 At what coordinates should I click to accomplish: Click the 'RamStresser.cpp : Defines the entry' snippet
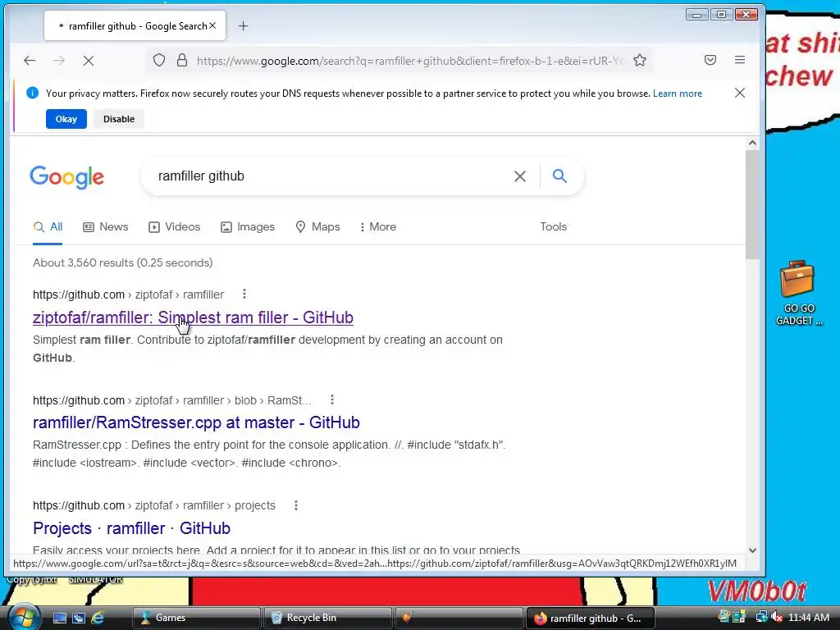point(269,454)
